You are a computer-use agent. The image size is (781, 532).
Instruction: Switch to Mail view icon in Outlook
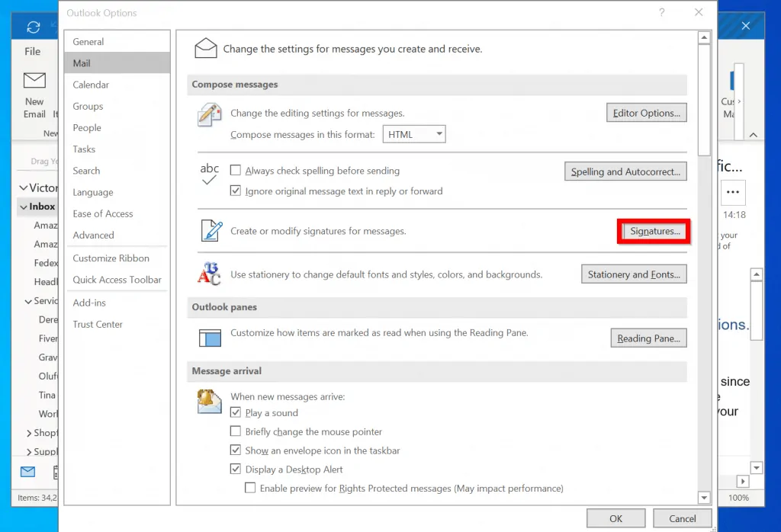28,471
